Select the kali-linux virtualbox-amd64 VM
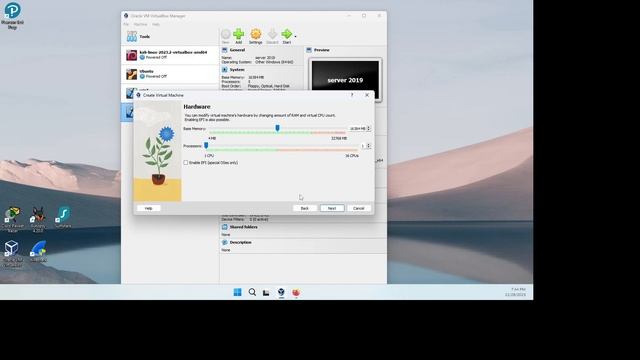640x360 pixels. click(x=170, y=55)
